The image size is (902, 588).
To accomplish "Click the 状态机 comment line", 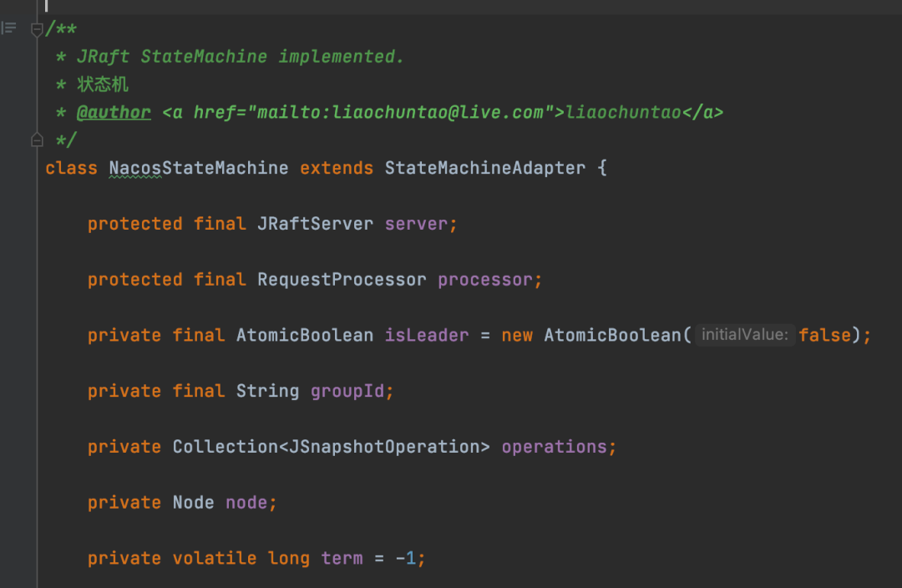I will pos(103,84).
